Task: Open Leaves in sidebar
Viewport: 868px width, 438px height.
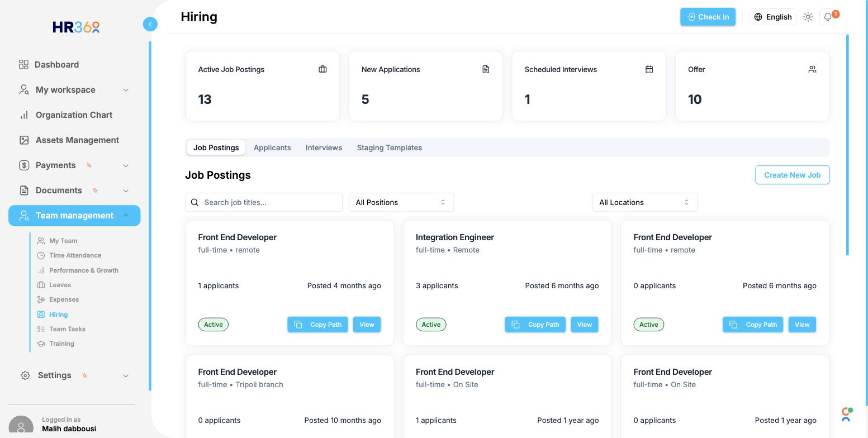Action: (x=60, y=285)
